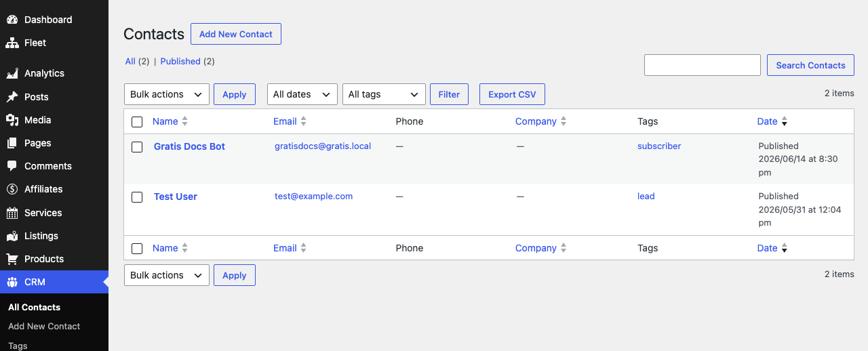Click the Affiliates dollar icon
Viewport: 868px width, 351px height.
click(x=12, y=189)
